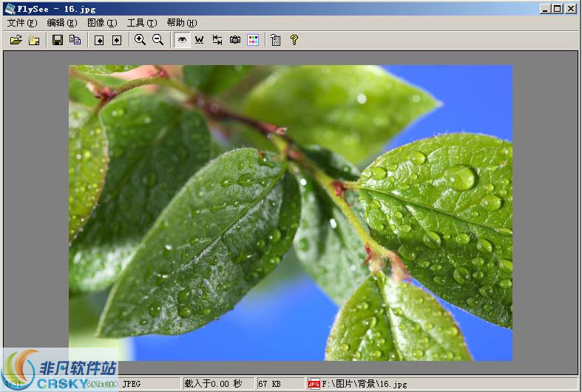Go to previous image with left arrow

(x=99, y=40)
